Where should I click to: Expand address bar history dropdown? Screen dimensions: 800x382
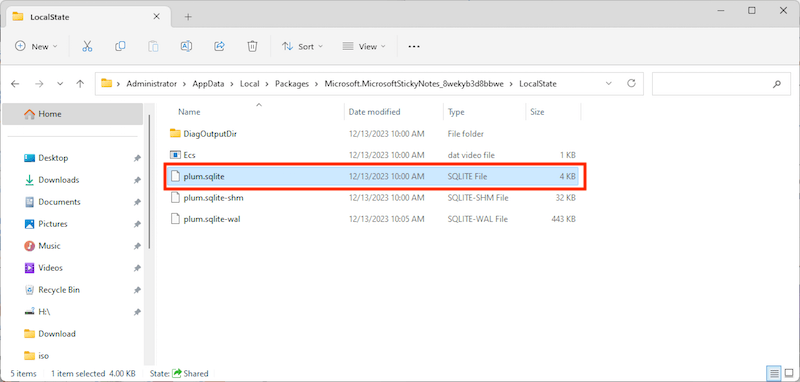coord(608,83)
